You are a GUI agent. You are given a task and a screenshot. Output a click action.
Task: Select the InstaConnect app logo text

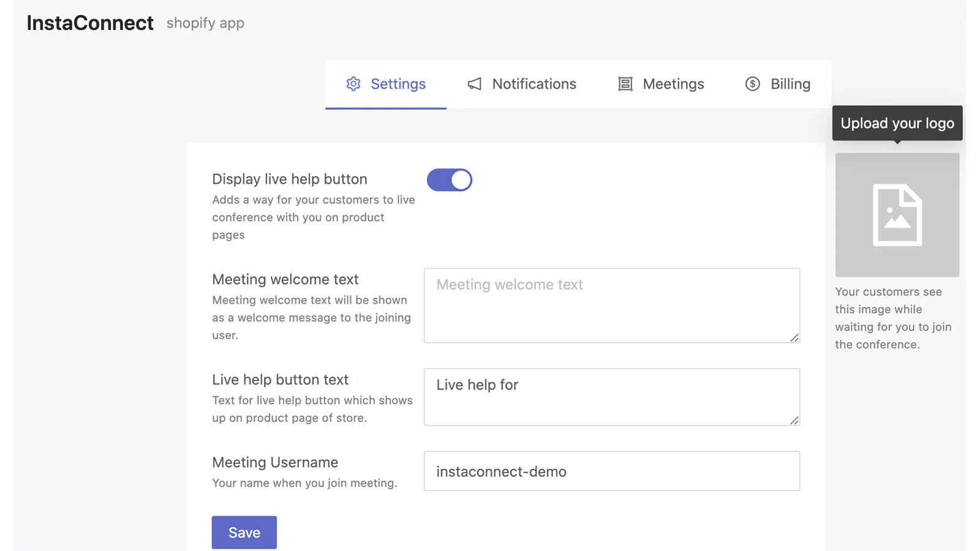click(89, 23)
